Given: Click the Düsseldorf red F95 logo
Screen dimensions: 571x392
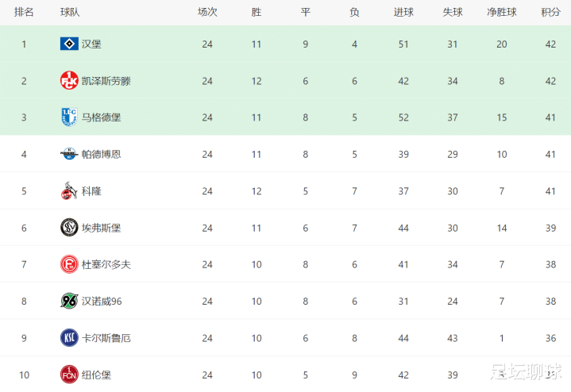Looking at the screenshot, I should (69, 264).
